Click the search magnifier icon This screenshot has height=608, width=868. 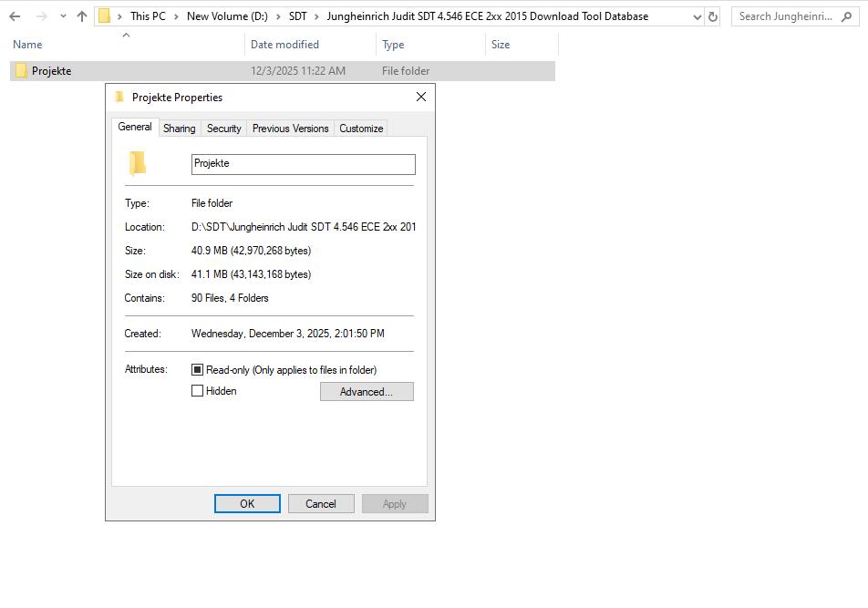[846, 17]
